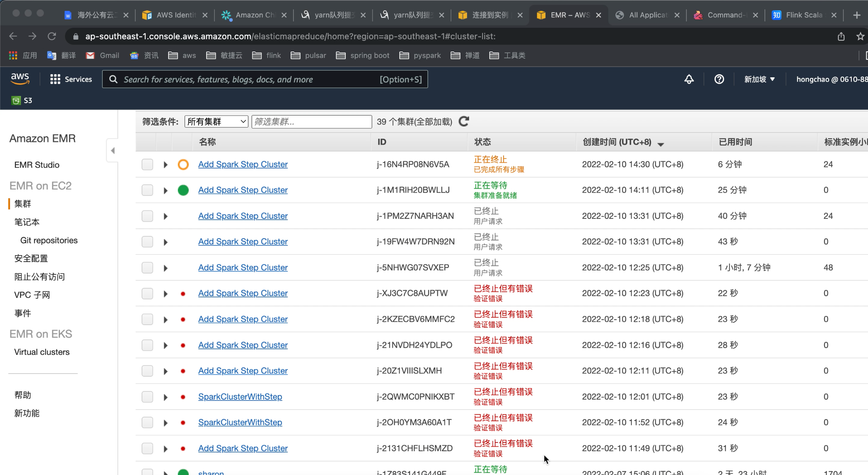
Task: Open the 新加坡 region dropdown
Action: click(759, 79)
